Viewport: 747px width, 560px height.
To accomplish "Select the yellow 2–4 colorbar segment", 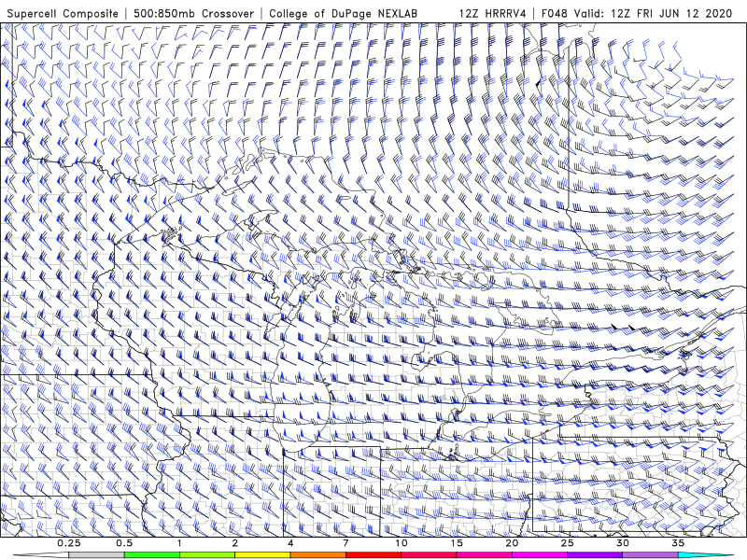I will [262, 555].
